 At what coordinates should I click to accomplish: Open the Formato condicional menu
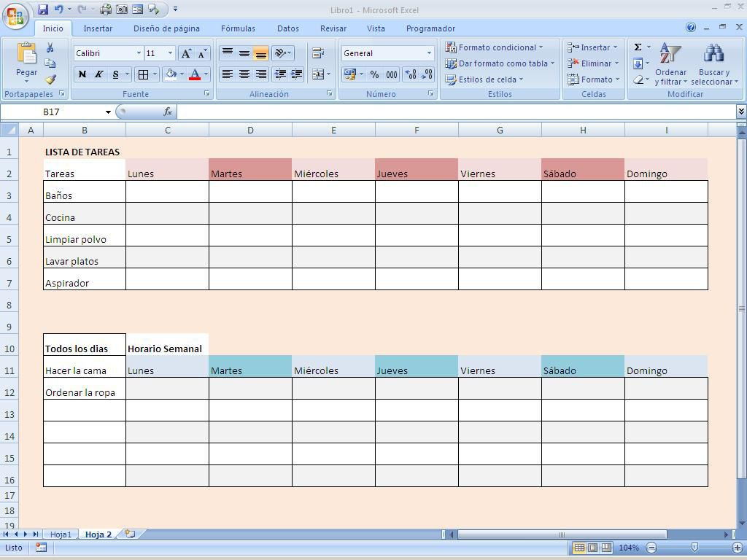(x=496, y=47)
